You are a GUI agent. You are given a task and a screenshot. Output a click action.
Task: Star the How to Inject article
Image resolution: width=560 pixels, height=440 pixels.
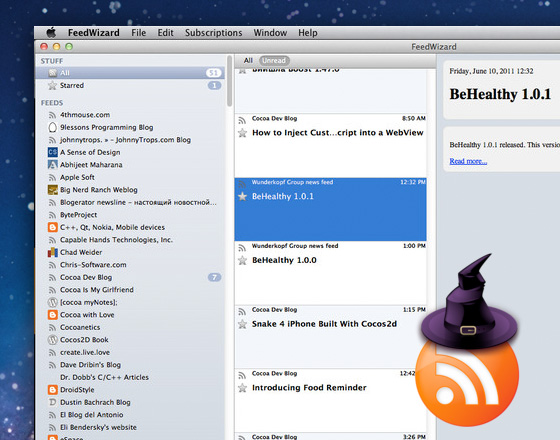point(242,133)
